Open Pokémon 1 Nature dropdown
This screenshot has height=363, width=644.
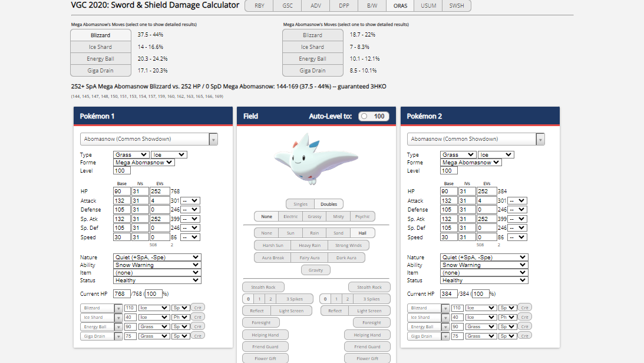[157, 258]
